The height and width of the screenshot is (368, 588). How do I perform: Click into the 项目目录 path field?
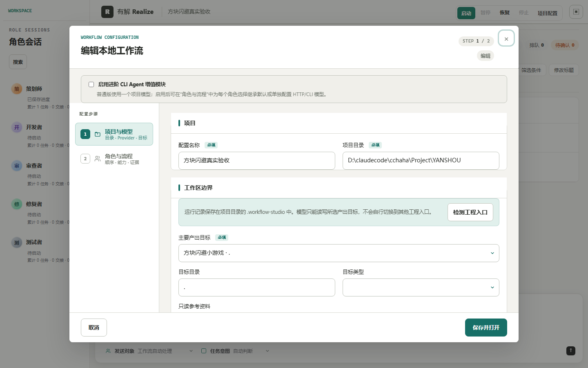pos(421,160)
